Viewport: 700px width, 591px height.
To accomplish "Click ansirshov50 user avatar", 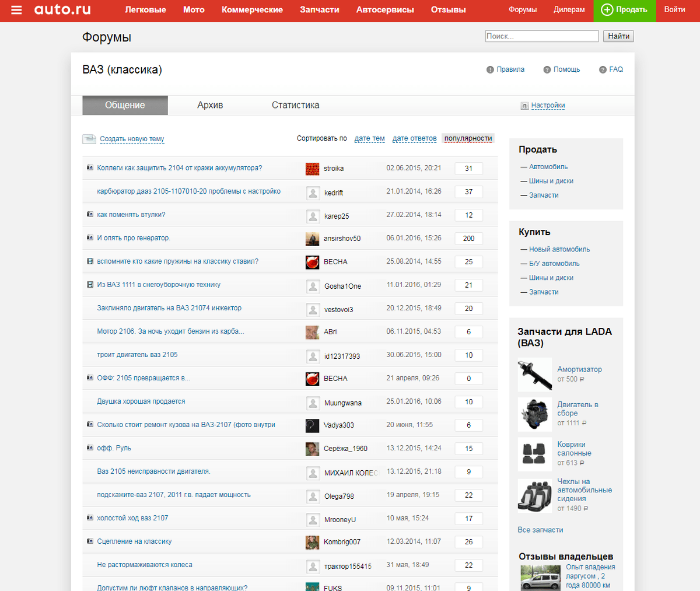I will pos(312,239).
